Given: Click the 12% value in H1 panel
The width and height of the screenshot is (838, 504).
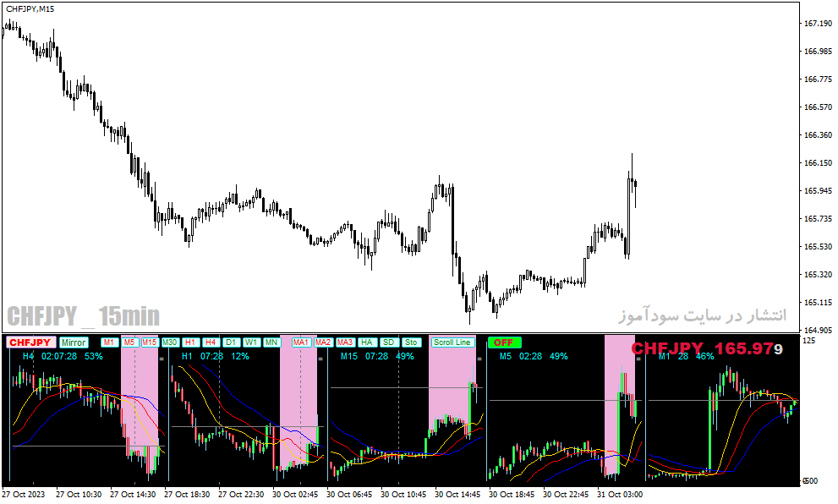Looking at the screenshot, I should tap(240, 356).
